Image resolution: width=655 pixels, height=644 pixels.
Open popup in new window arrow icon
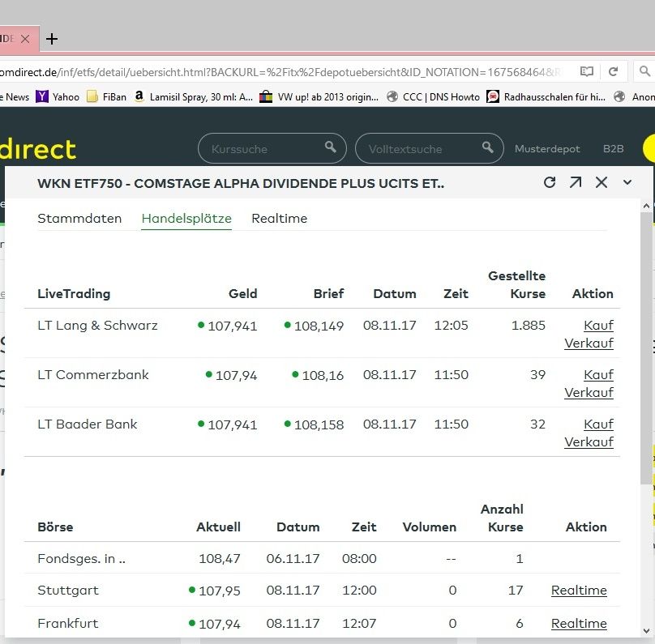click(x=576, y=182)
